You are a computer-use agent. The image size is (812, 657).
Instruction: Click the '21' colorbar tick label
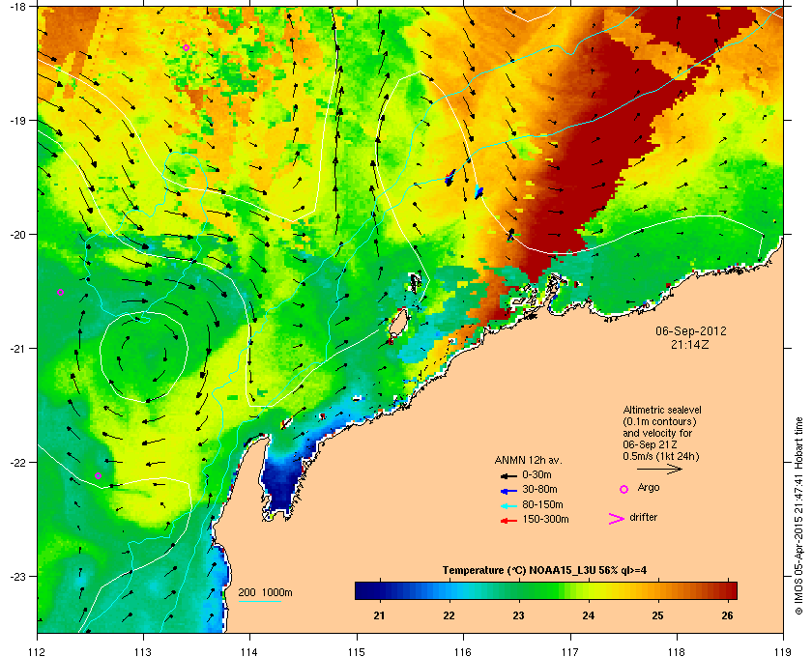pyautogui.click(x=380, y=615)
